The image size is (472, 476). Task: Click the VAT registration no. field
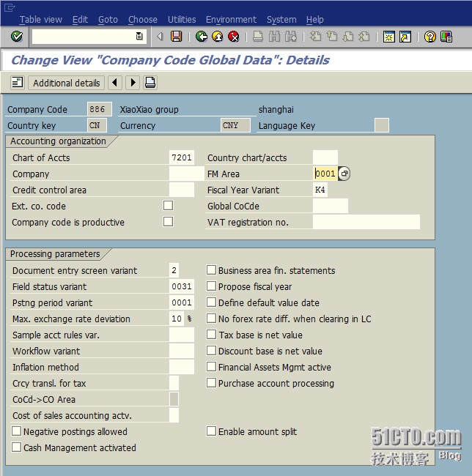point(366,222)
